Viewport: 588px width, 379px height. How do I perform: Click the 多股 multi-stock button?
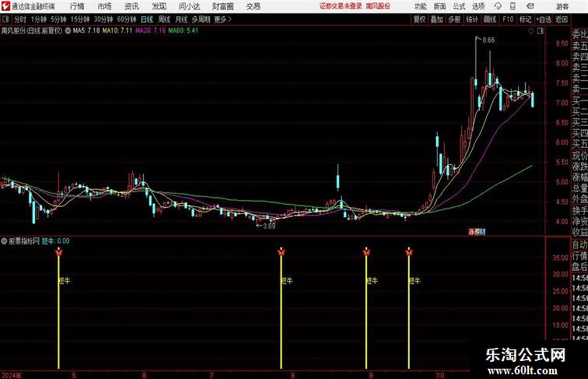coord(454,19)
